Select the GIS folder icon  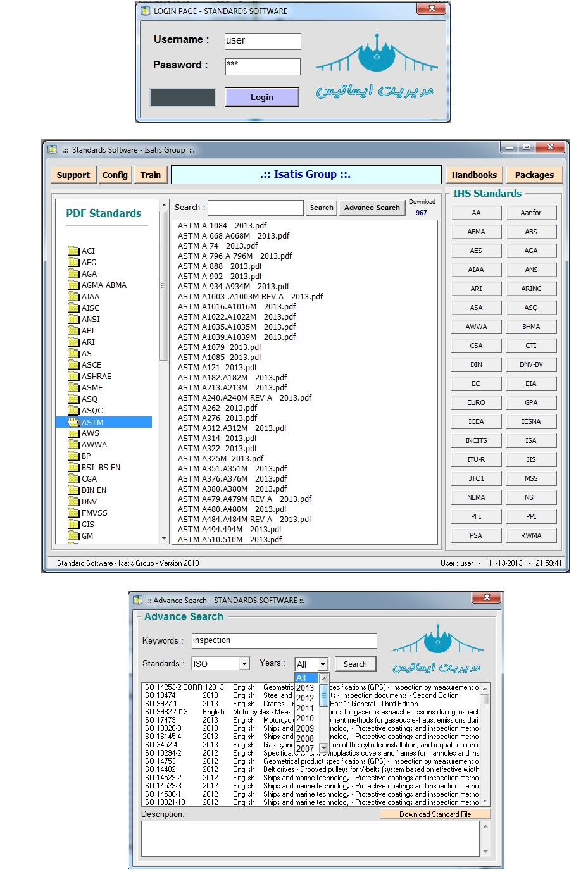(x=73, y=525)
